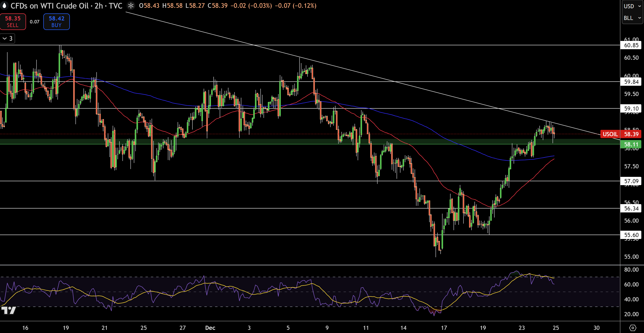Select the 56.34 horizontal line label
Screen dimensions: 644x333
(x=631, y=209)
